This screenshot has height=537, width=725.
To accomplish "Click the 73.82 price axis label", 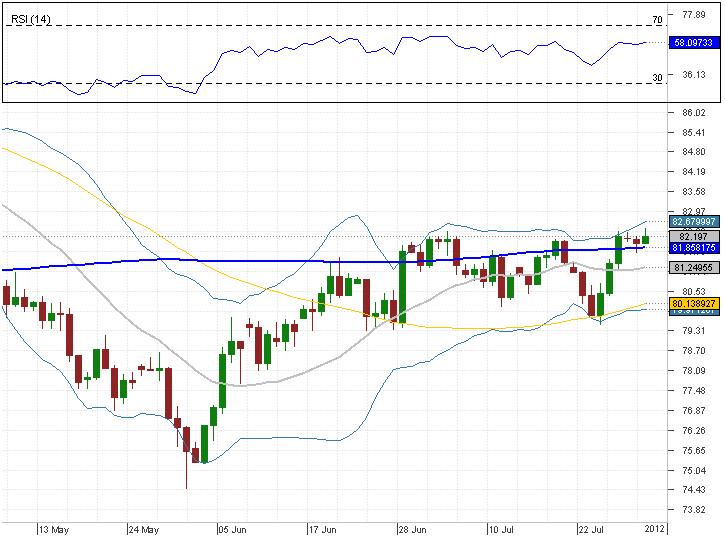I will click(x=694, y=508).
